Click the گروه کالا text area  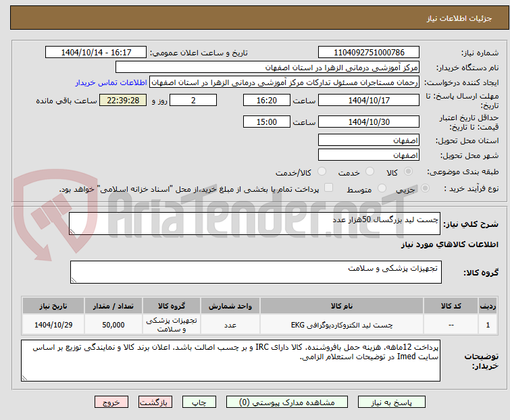(x=255, y=272)
